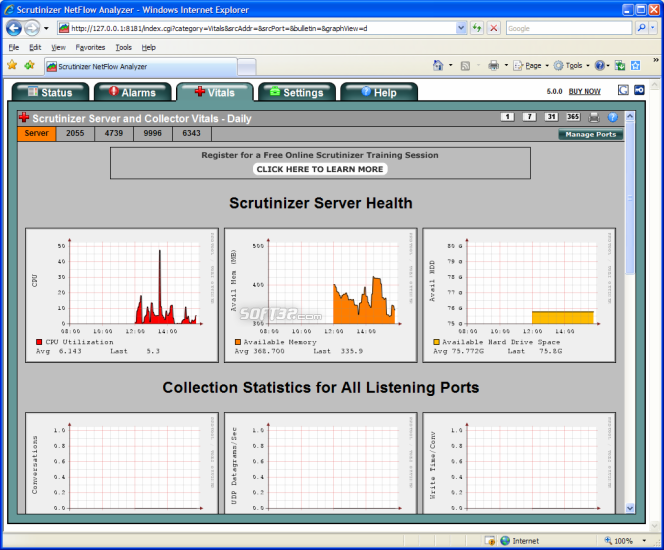This screenshot has width=664, height=550.
Task: Go back with the browser Back arrow
Action: click(14, 28)
